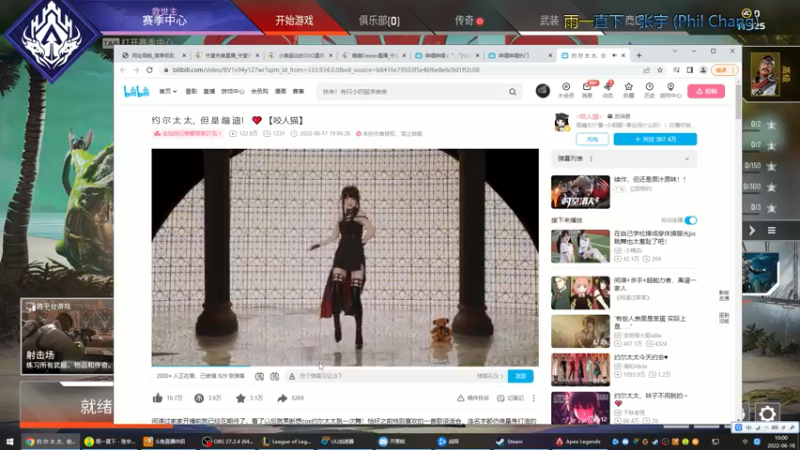Open danmaku settings icon beside toggle
Screen dimensions: 800x450
pos(274,376)
